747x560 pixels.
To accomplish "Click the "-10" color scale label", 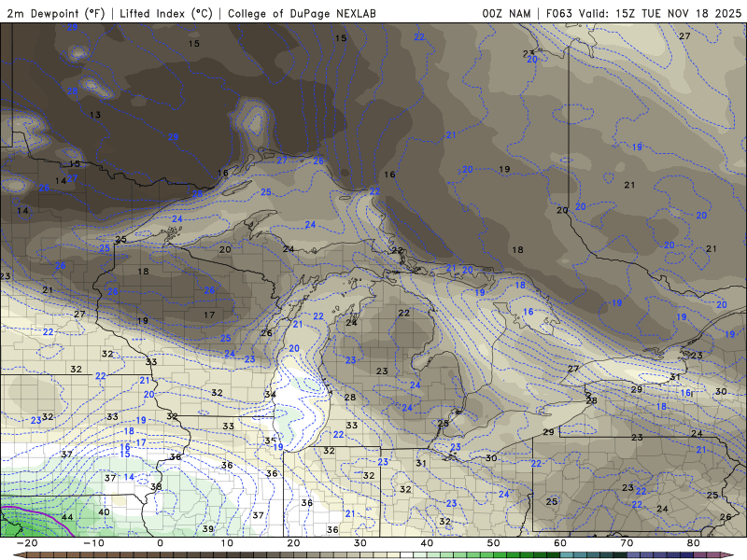I will pos(93,543).
